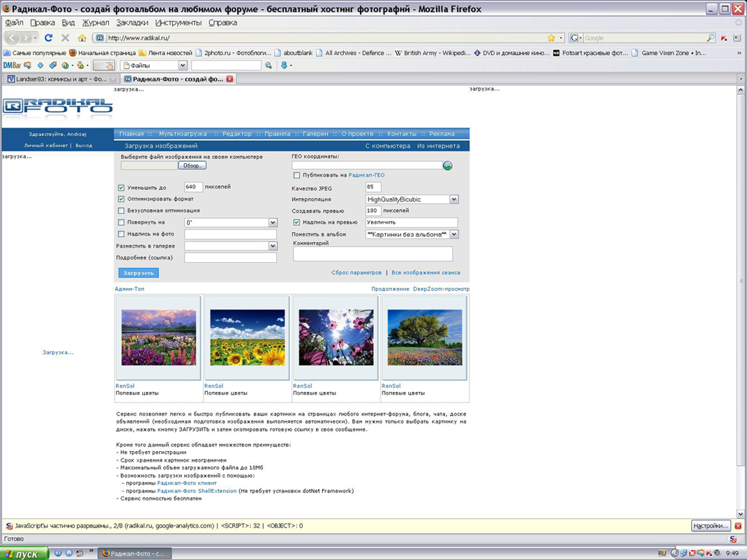The width and height of the screenshot is (747, 560).
Task: Click the Сброс параметров link
Action: pos(356,273)
